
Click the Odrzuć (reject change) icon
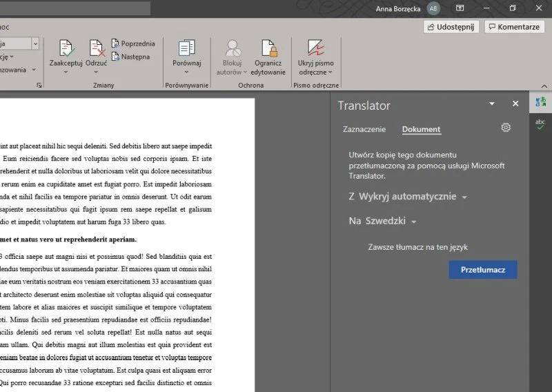click(97, 48)
